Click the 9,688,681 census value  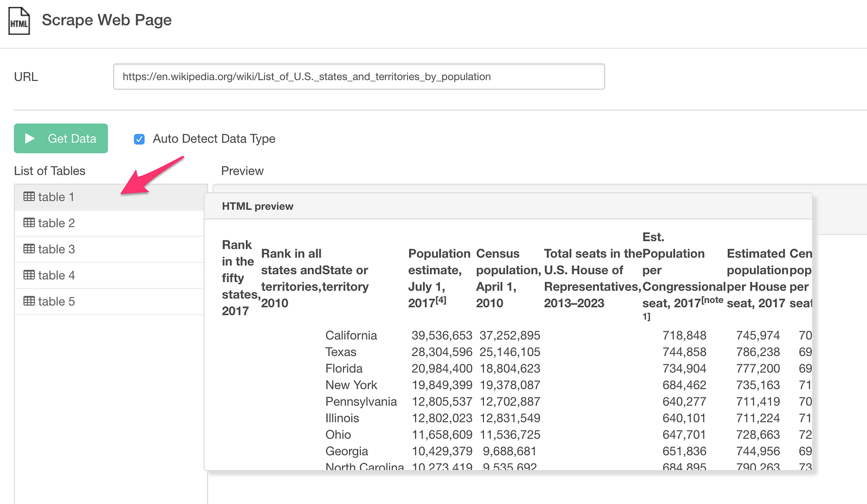click(510, 451)
